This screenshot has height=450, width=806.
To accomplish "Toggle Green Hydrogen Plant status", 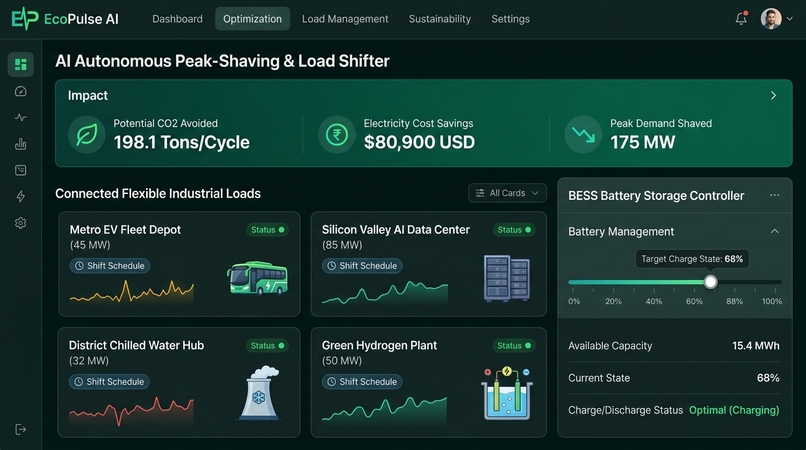I will click(514, 346).
